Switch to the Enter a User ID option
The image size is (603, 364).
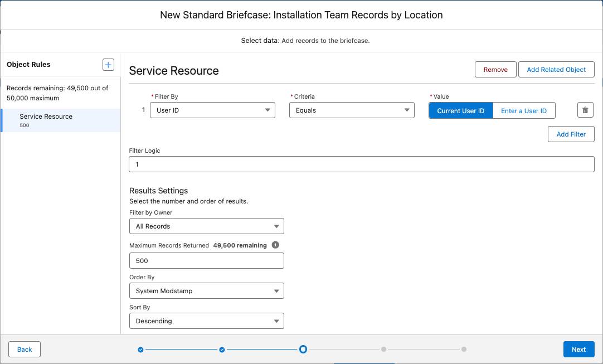(524, 110)
